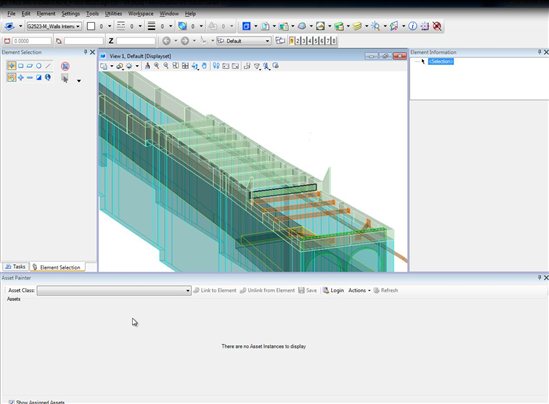Open the Actions menu button
Viewport: 549px width, 404px height.
pos(359,291)
